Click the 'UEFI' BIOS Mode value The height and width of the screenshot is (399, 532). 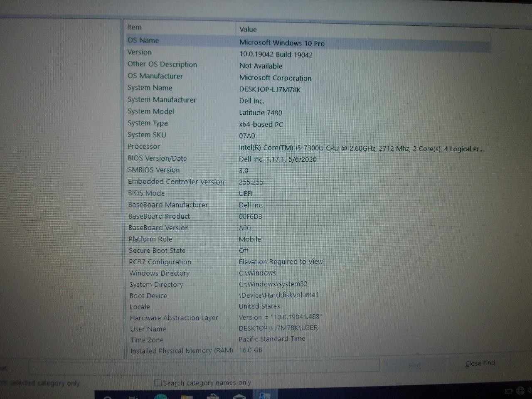coord(246,194)
